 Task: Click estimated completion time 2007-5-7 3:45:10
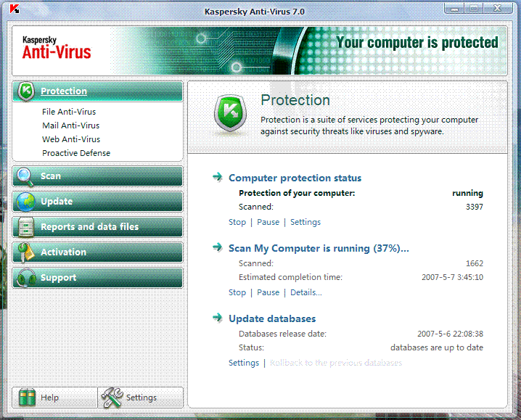tap(452, 277)
